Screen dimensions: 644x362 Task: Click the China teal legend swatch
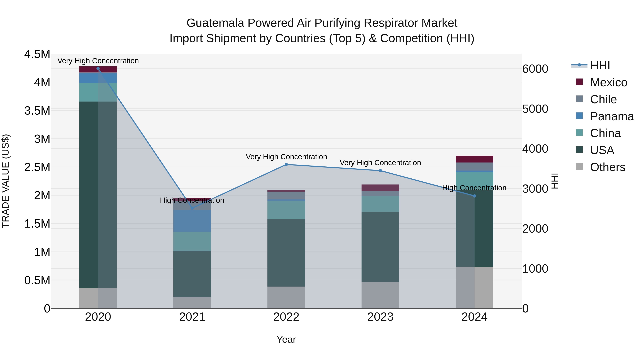pyautogui.click(x=579, y=133)
